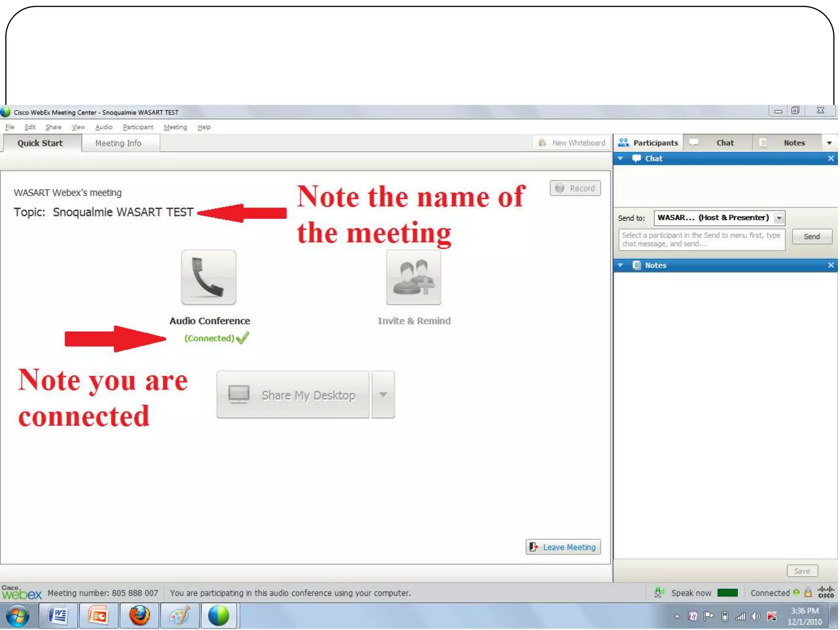Image resolution: width=840 pixels, height=630 pixels.
Task: Open Firefox from the taskbar
Action: point(139,616)
